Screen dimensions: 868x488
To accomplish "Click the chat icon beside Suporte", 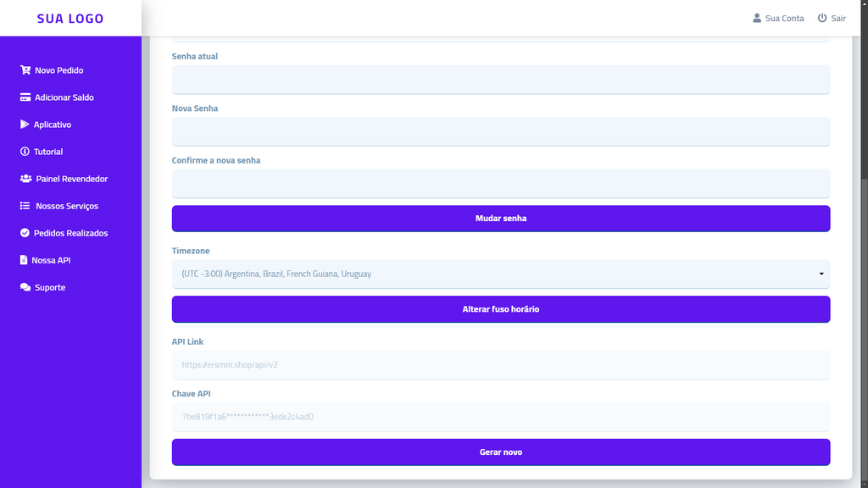I will [x=24, y=287].
